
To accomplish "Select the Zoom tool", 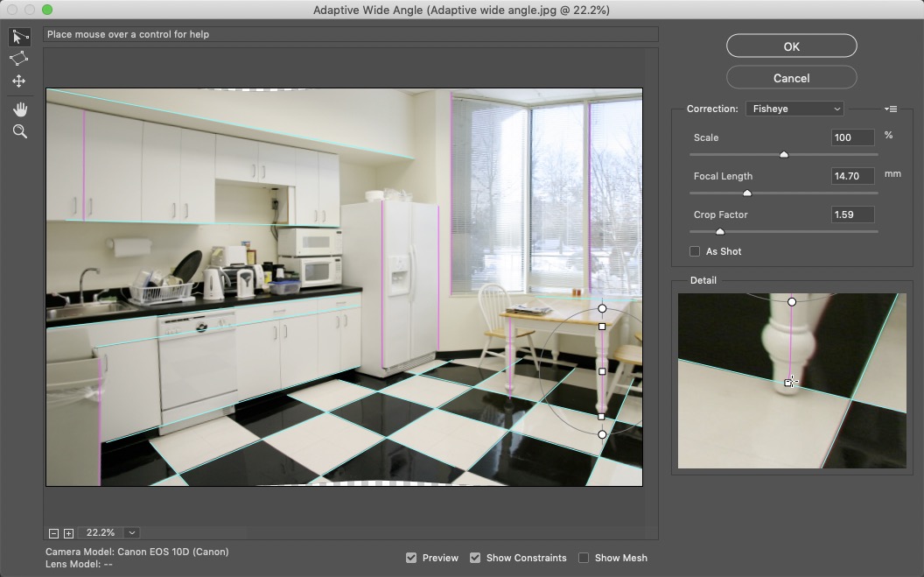I will [19, 132].
